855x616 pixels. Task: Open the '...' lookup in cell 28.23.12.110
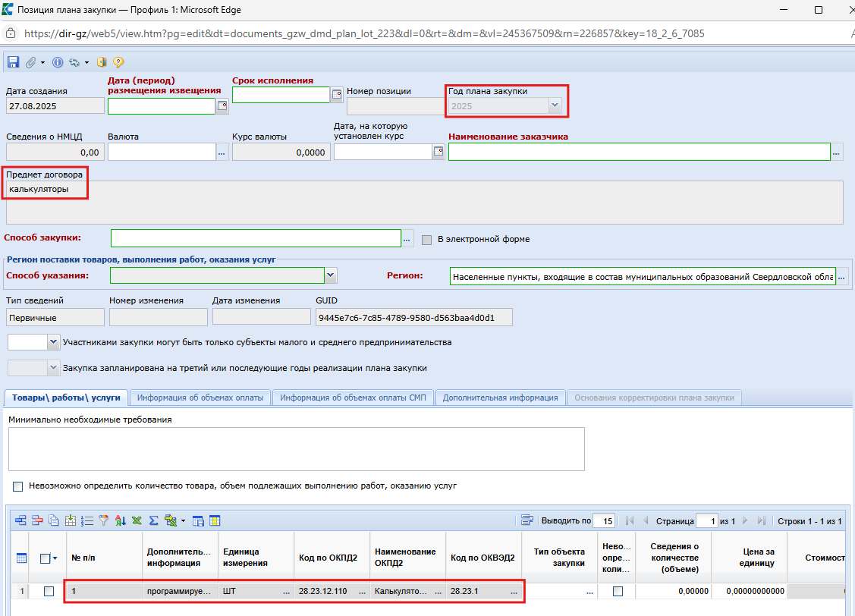[x=362, y=592]
